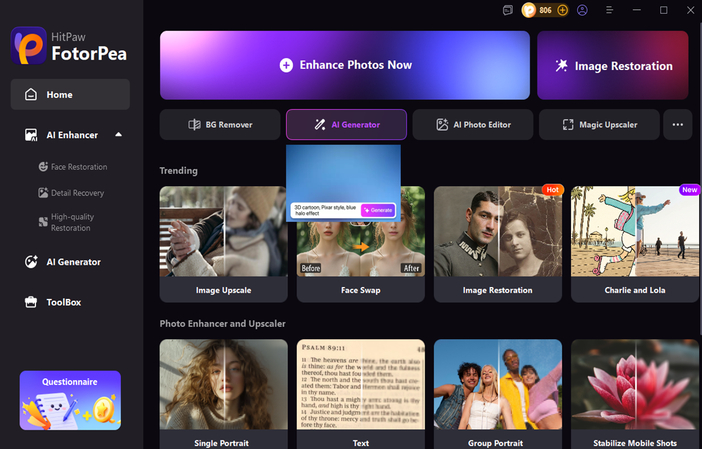Click the Face Restoration face icon
This screenshot has width=702, height=449.
(x=43, y=167)
